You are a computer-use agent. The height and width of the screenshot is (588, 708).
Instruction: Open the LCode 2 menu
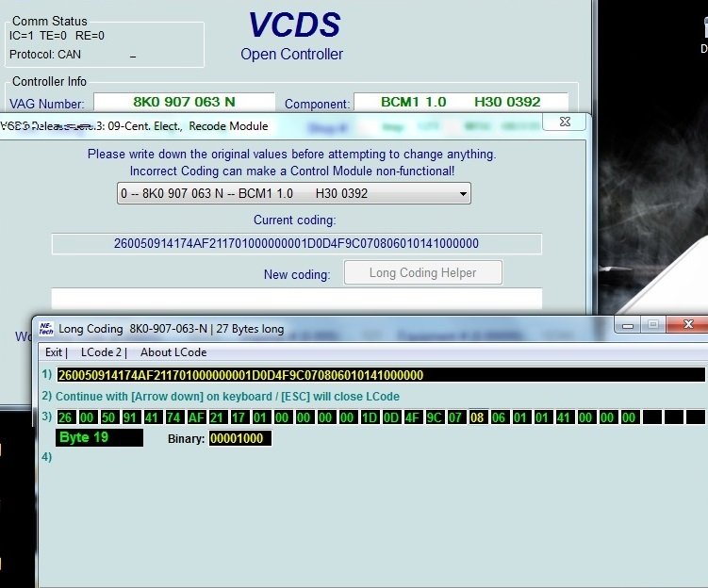(x=101, y=352)
